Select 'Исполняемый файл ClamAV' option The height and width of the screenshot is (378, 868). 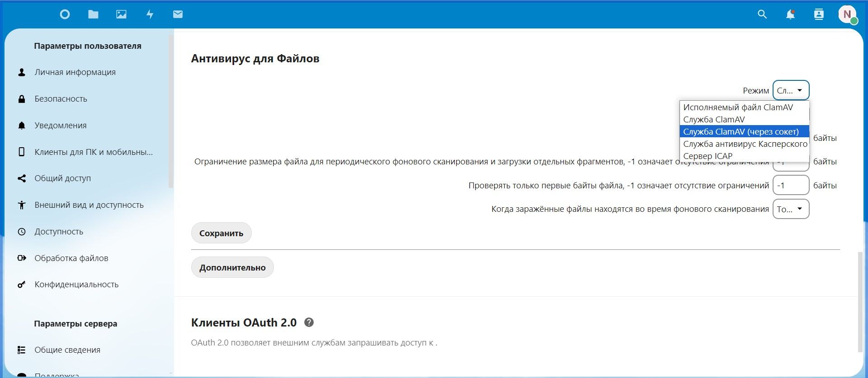pyautogui.click(x=738, y=107)
